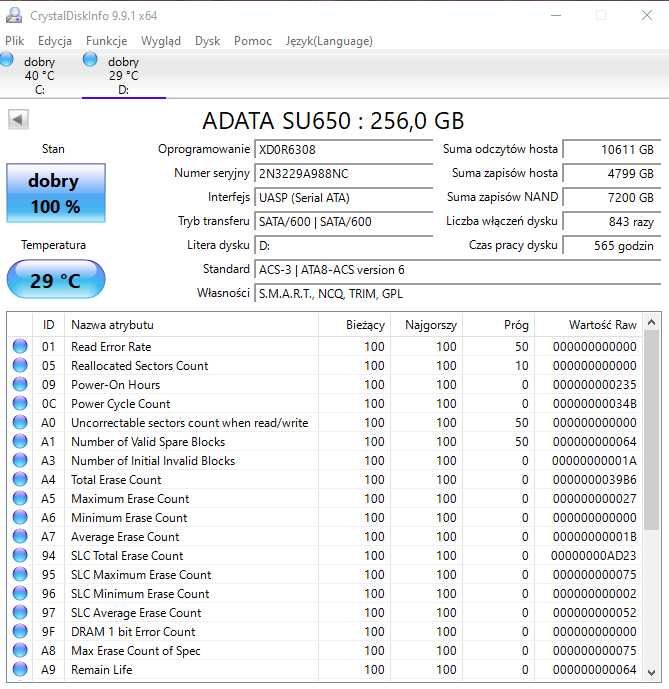669x689 pixels.
Task: Click the transfer mode field SATA/600 | SATA/600
Action: click(x=344, y=221)
